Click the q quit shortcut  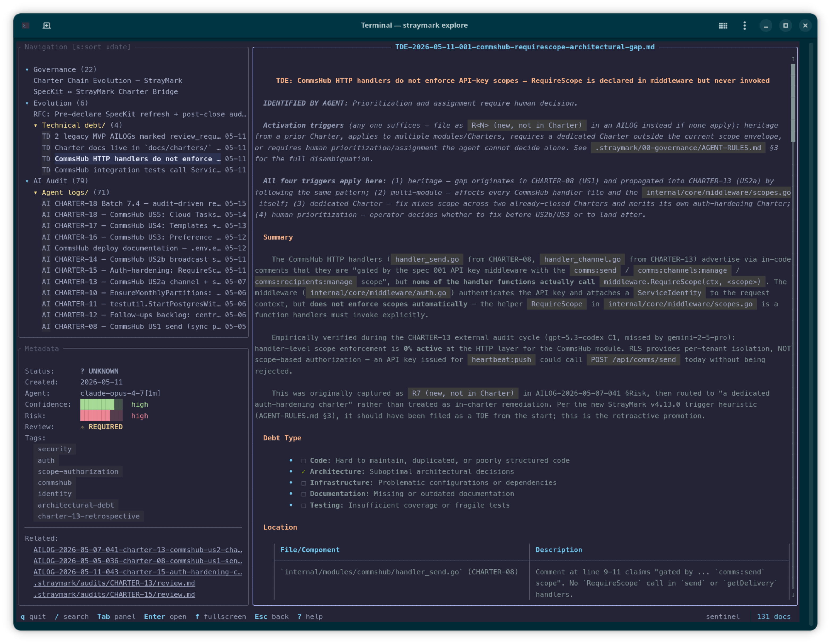[x=33, y=617]
